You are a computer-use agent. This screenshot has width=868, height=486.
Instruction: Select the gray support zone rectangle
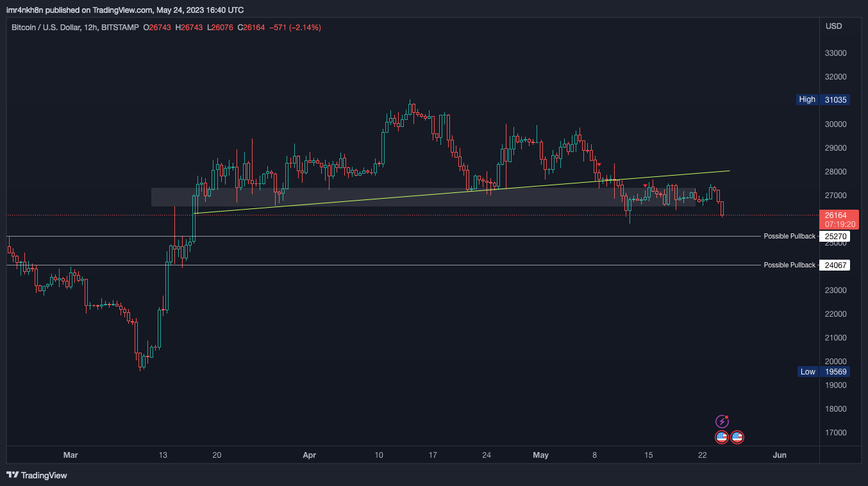pyautogui.click(x=424, y=197)
